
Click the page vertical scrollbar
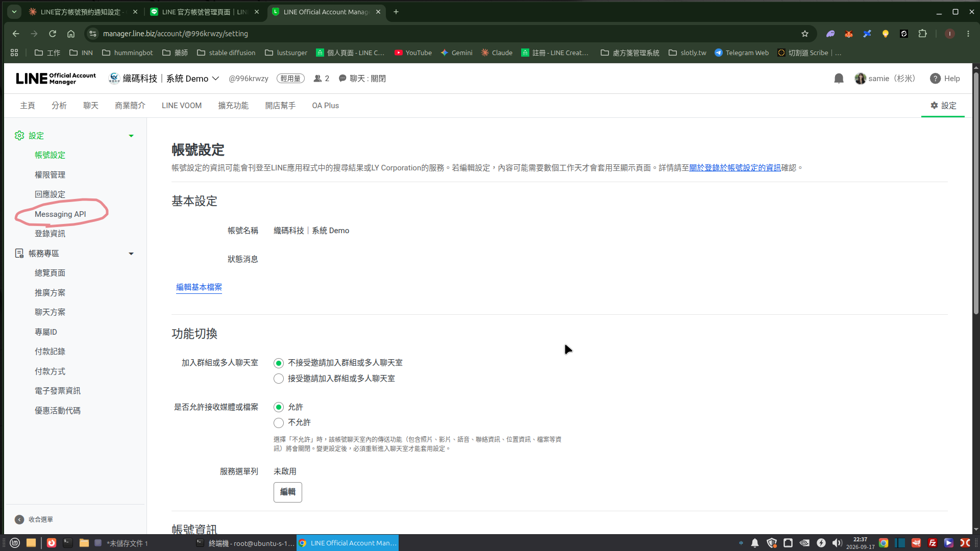pos(976,194)
